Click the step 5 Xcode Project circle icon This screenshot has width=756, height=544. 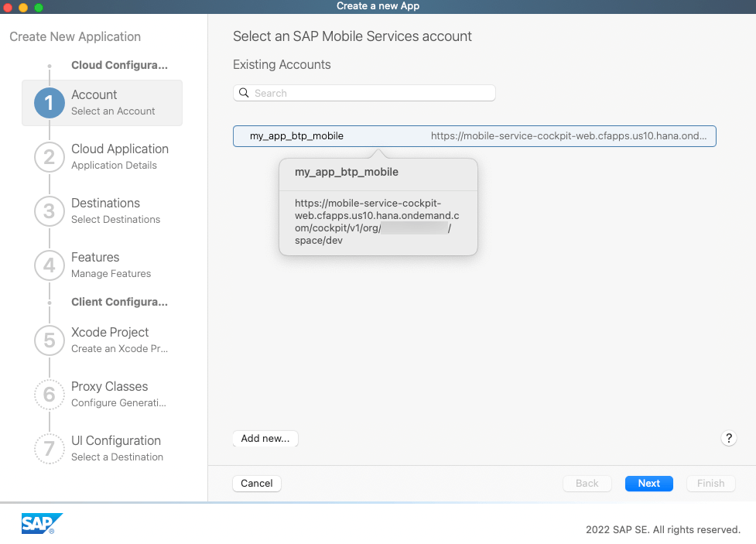click(x=50, y=340)
